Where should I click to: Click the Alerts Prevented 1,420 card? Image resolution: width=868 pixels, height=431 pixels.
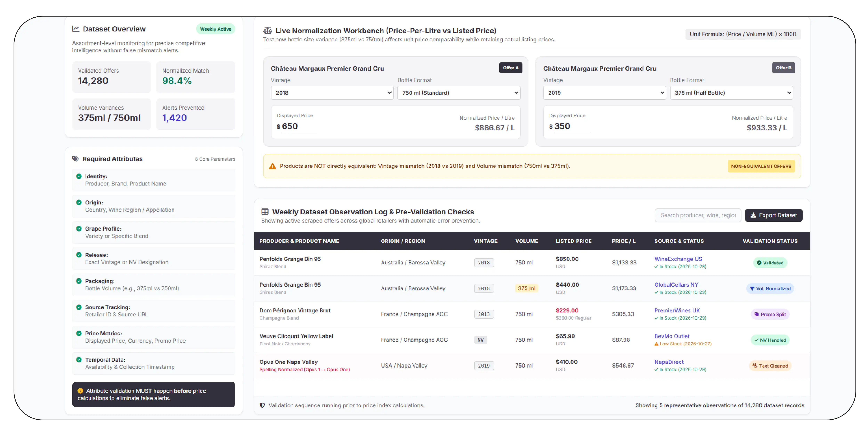(195, 114)
